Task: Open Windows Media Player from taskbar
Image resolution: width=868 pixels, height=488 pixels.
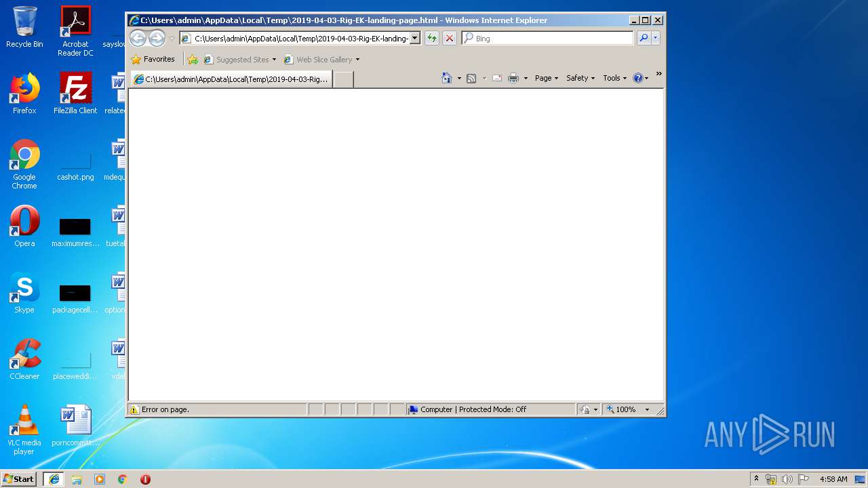Action: (x=100, y=479)
